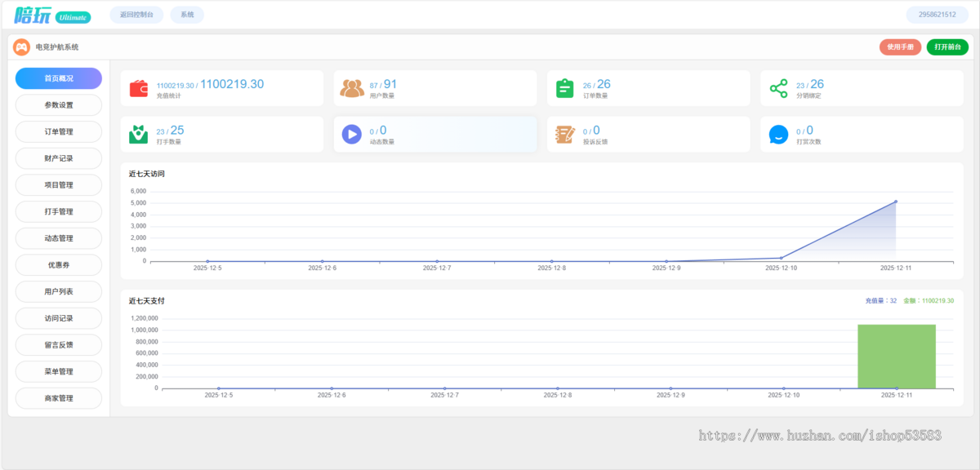The width and height of the screenshot is (980, 470).
Task: Click the 系统 top navigation button
Action: click(187, 15)
